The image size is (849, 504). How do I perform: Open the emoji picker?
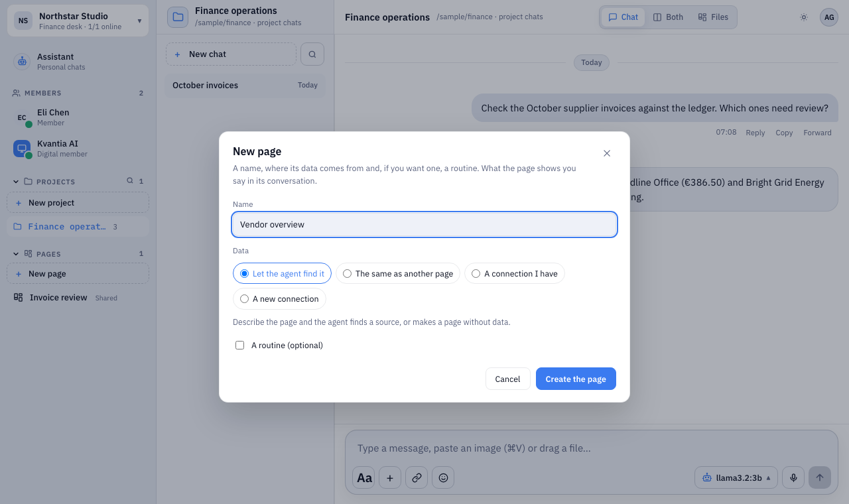[x=443, y=477]
